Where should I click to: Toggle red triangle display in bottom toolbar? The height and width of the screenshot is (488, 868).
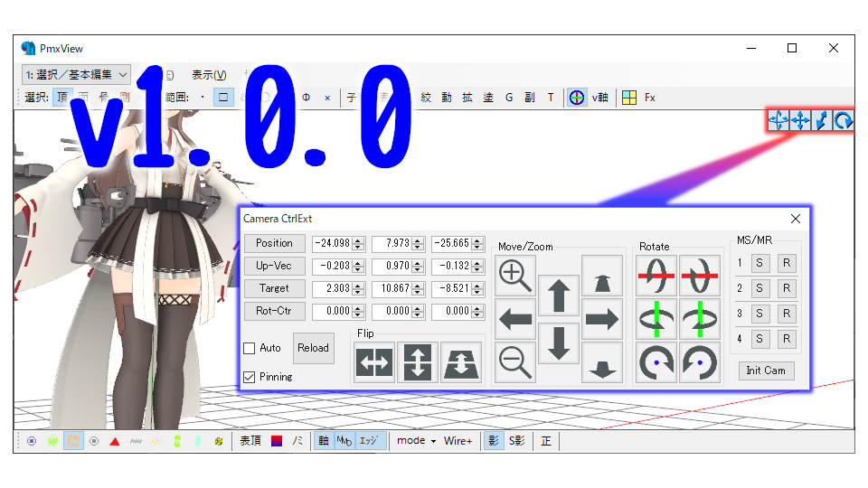pos(115,441)
